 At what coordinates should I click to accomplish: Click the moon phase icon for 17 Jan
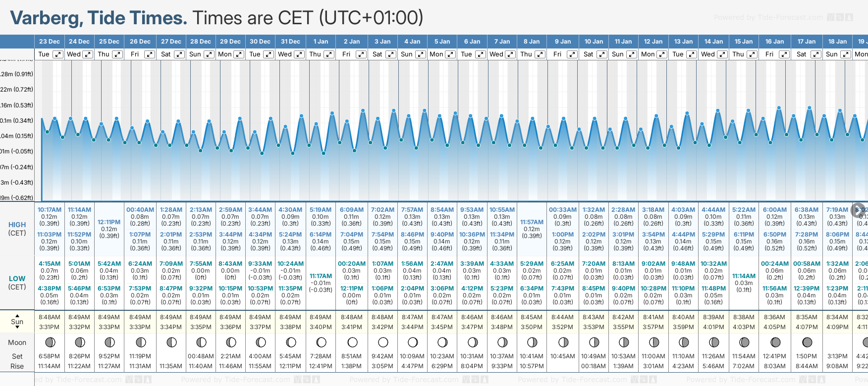(x=807, y=342)
